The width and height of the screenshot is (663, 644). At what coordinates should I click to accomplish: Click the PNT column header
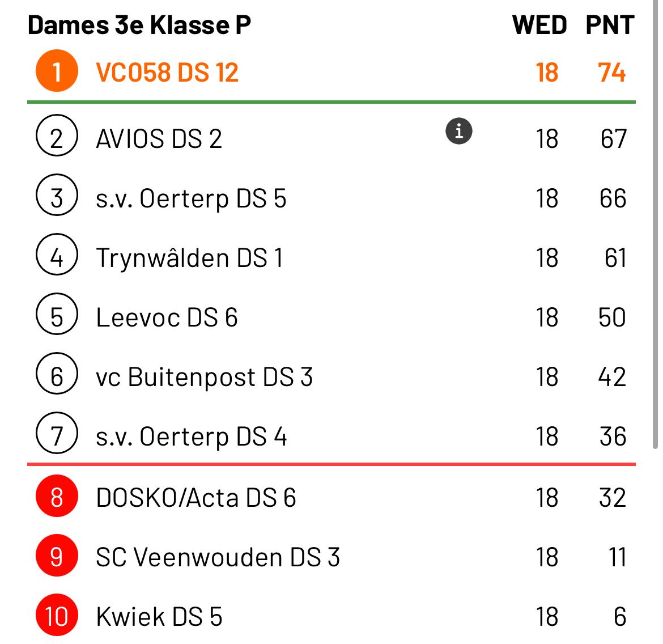tap(610, 25)
